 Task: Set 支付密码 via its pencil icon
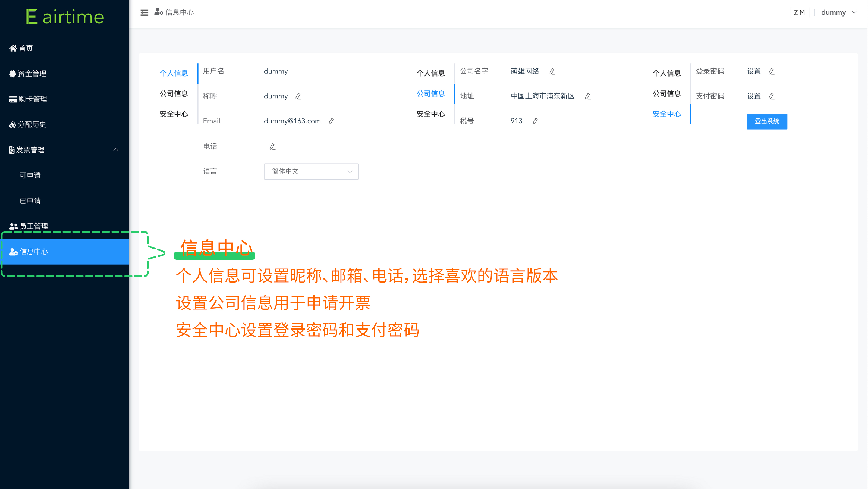[x=772, y=96]
